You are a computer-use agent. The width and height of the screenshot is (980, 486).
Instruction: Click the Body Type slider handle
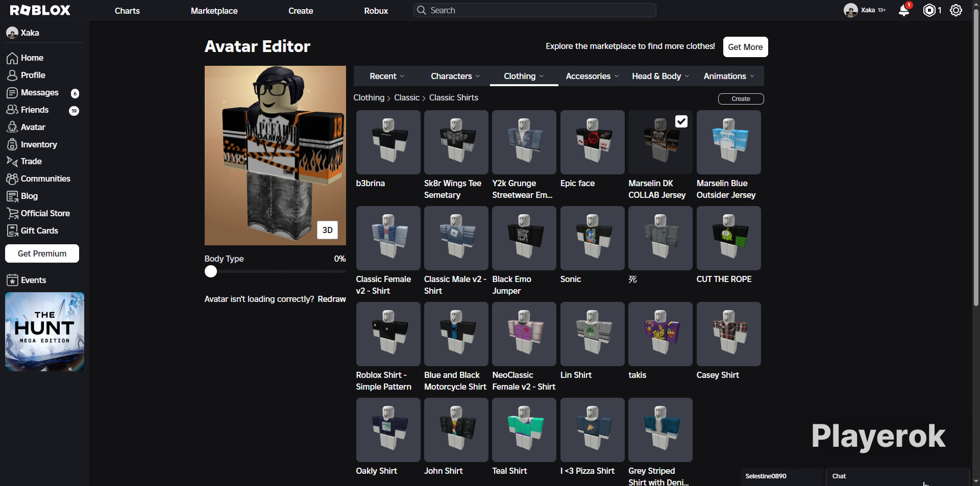point(211,271)
